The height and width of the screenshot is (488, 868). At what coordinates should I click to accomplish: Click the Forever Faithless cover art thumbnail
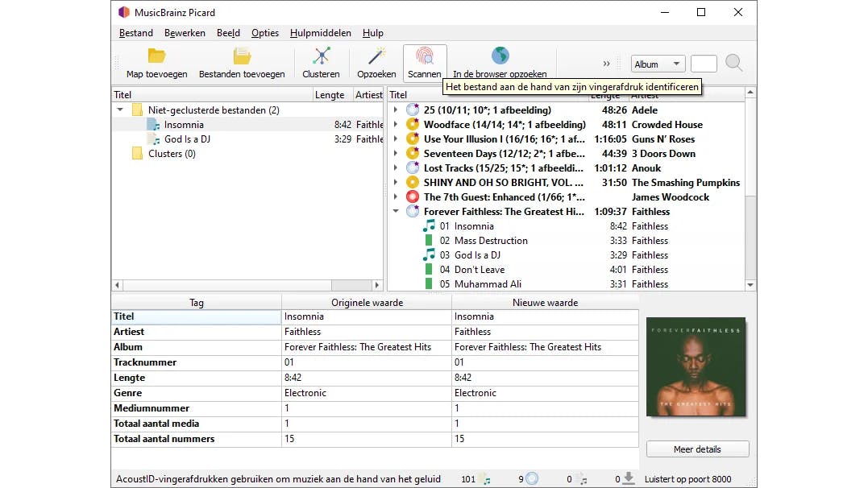[696, 367]
